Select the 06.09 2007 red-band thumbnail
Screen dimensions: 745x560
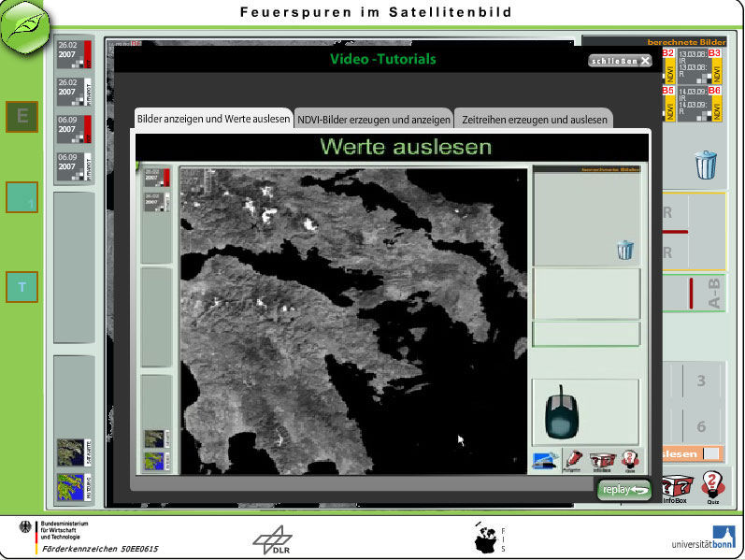tap(75, 129)
